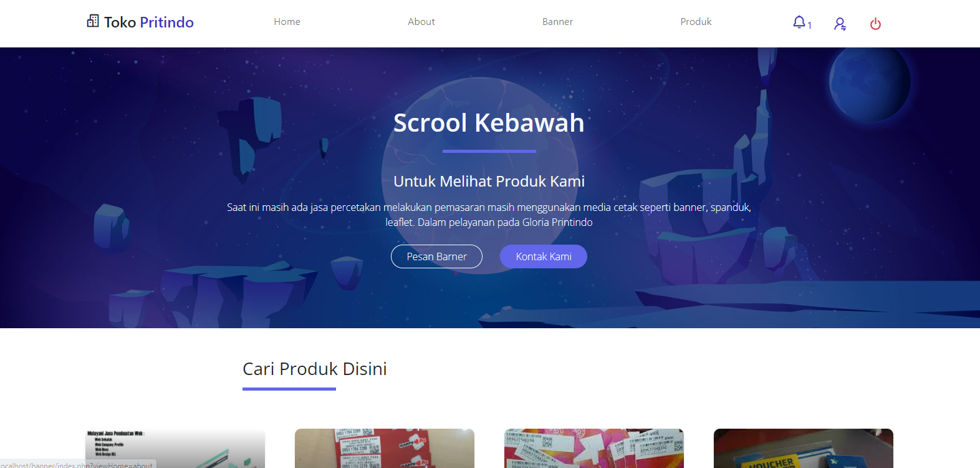The image size is (980, 468).
Task: Select the Banner menu item
Action: [557, 22]
